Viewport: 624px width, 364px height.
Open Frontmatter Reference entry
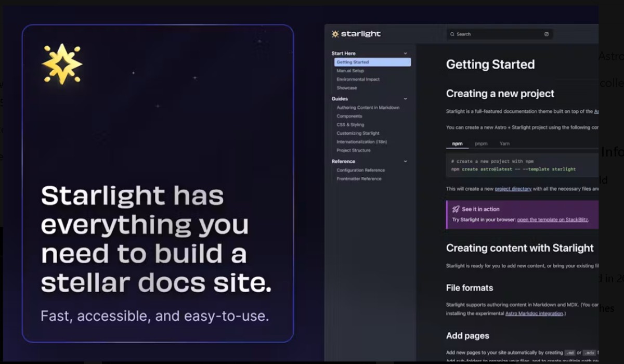point(359,179)
